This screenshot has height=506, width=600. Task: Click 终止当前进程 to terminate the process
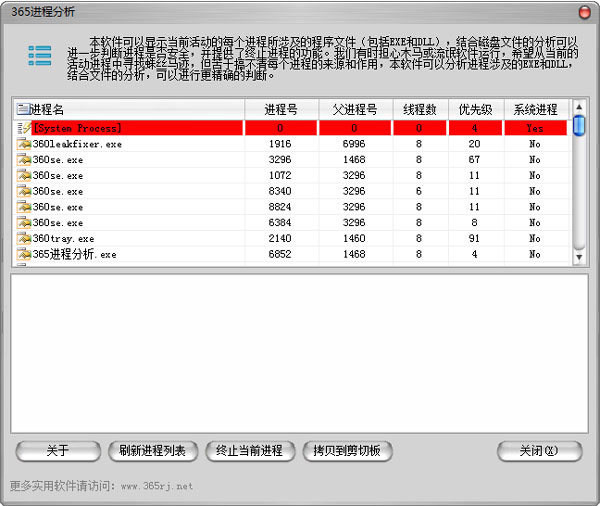[x=250, y=451]
